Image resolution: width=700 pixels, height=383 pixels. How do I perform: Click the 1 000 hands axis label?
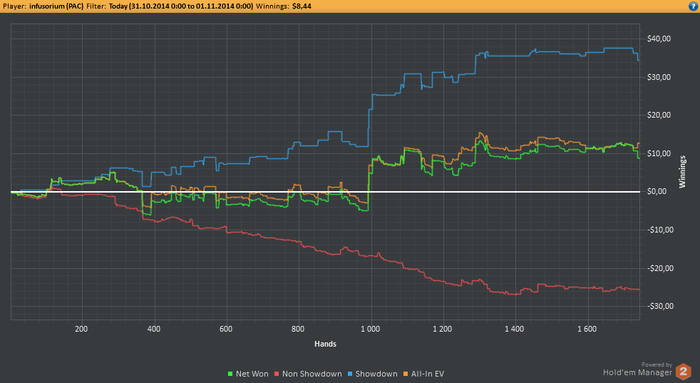(370, 329)
